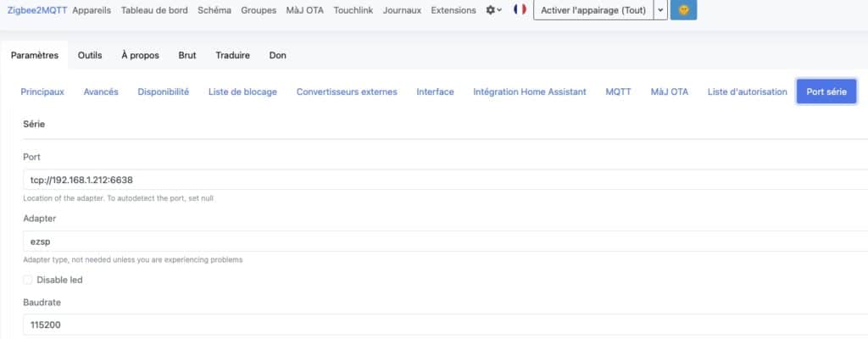Open MàJ OTA settings section
Screen dimensions: 868x339
pos(670,92)
